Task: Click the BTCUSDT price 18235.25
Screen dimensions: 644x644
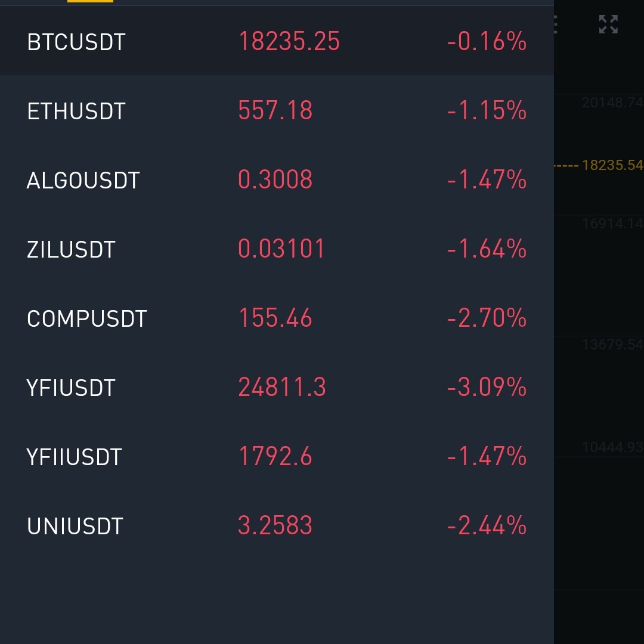Action: point(289,42)
